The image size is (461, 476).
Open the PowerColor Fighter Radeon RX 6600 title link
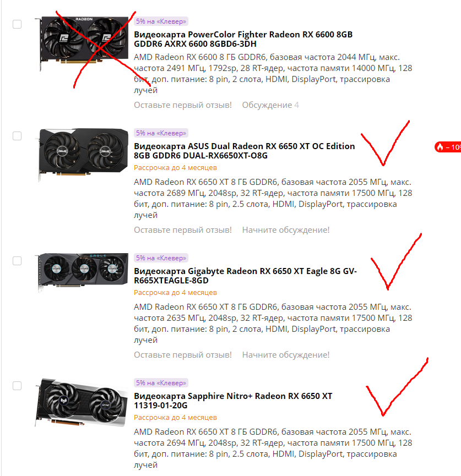(x=243, y=39)
